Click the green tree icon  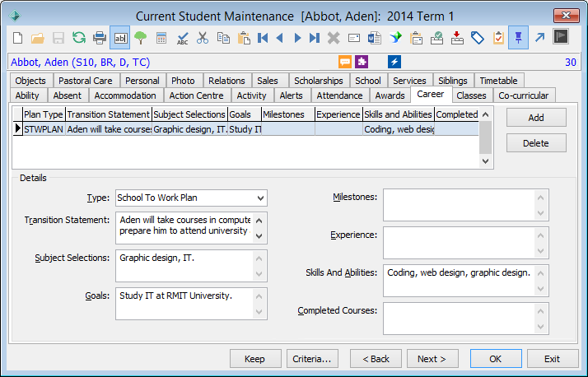[x=141, y=38]
